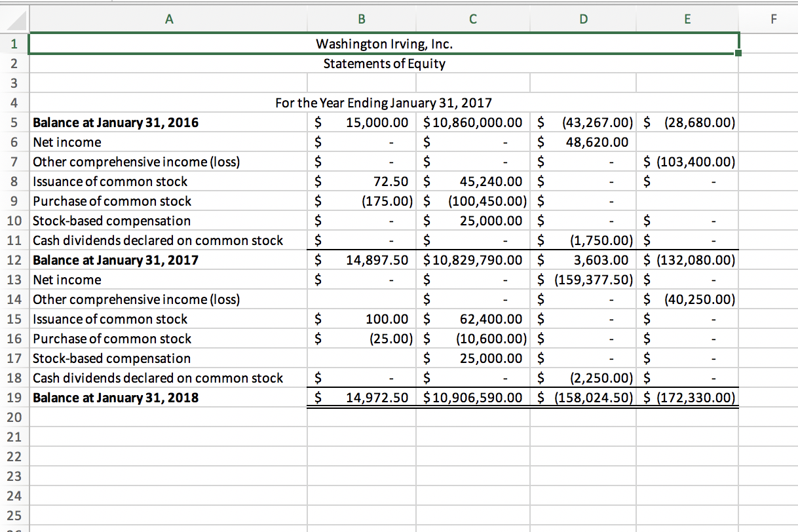Select the Washington Irving, Inc. title cell
This screenshot has height=532, width=798.
pyautogui.click(x=385, y=44)
